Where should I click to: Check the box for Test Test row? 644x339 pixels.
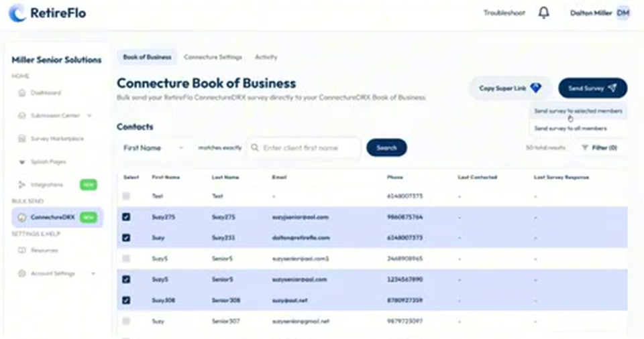126,196
